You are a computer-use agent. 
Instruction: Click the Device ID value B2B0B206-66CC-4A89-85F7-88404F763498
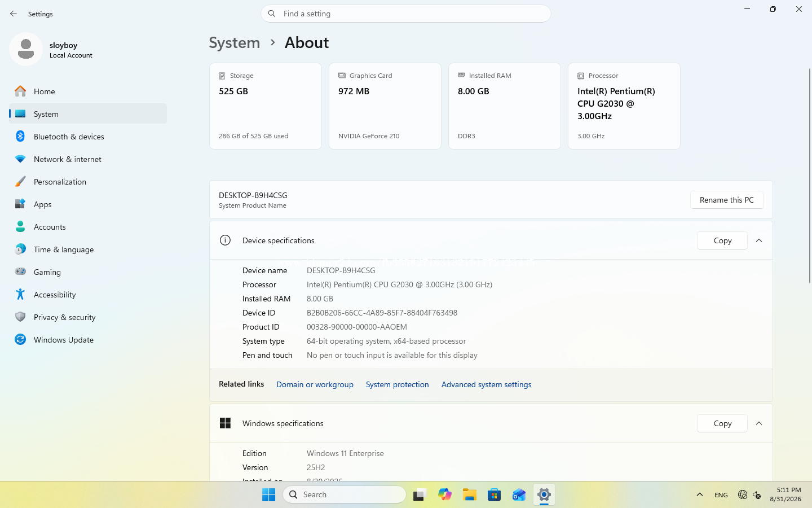382,313
